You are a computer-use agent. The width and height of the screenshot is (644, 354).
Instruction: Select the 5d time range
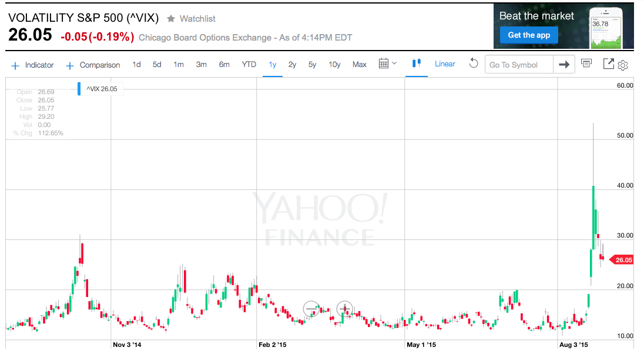point(157,65)
